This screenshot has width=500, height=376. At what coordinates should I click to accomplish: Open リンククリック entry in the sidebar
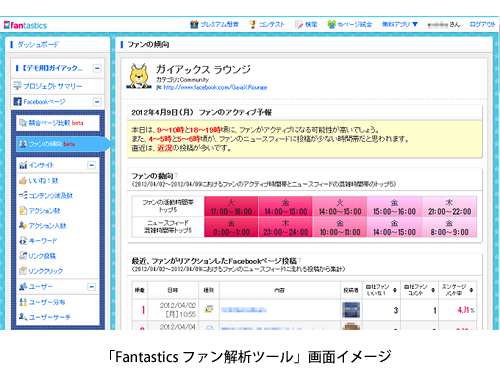(41, 271)
